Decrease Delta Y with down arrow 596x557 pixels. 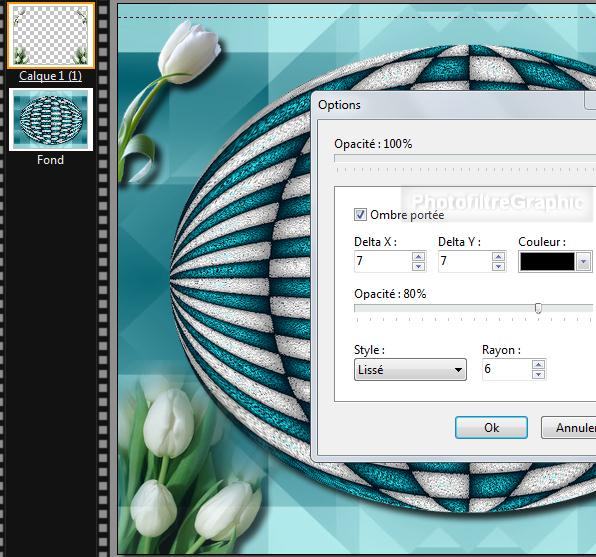(498, 266)
